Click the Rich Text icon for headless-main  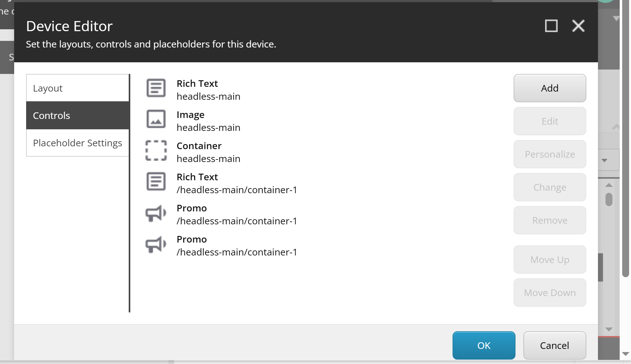pos(156,88)
